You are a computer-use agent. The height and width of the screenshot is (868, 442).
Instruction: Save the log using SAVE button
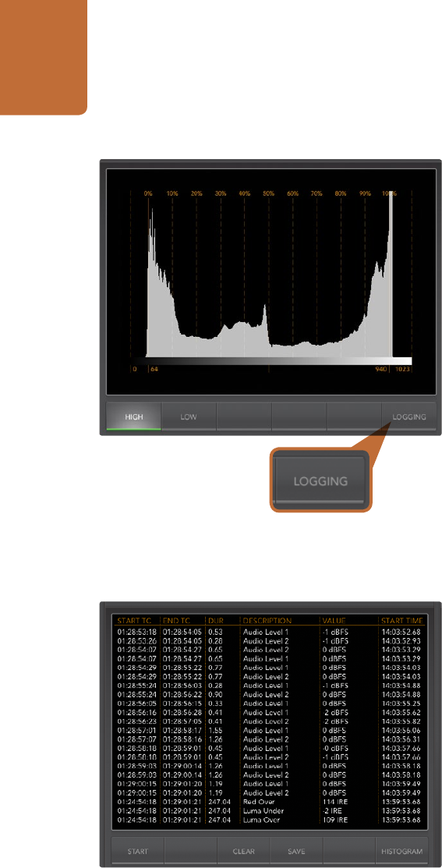point(296,851)
